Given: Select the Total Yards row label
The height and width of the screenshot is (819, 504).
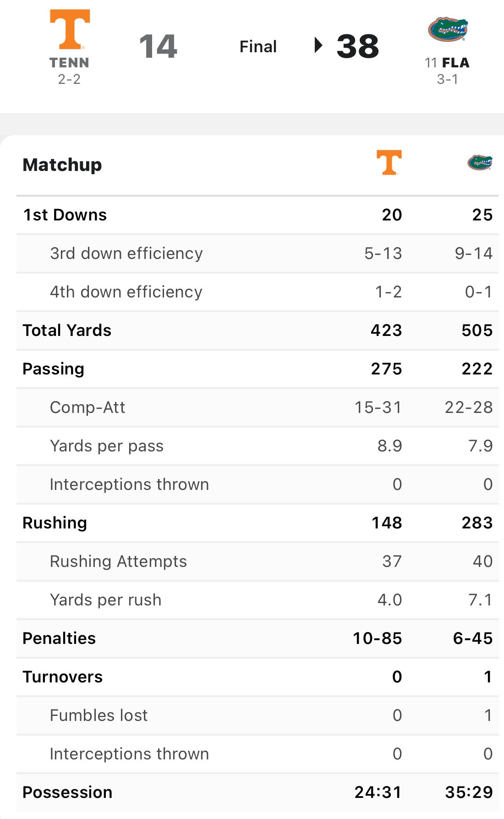Looking at the screenshot, I should 67,330.
